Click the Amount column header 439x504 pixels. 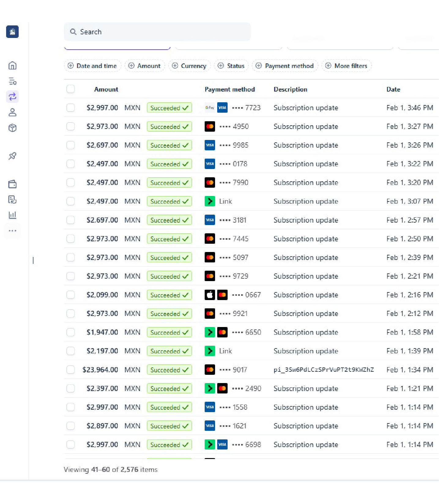pyautogui.click(x=106, y=89)
